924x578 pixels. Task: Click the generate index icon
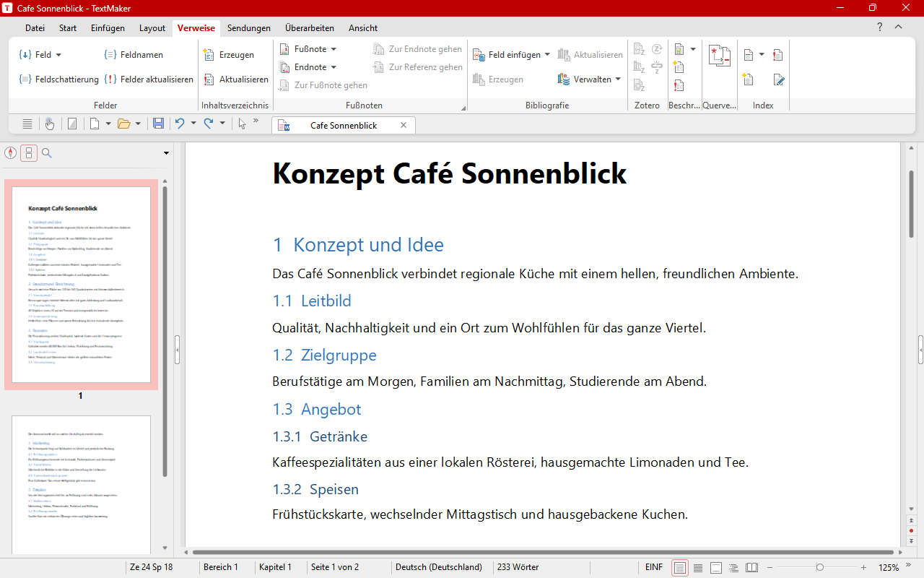pyautogui.click(x=748, y=79)
